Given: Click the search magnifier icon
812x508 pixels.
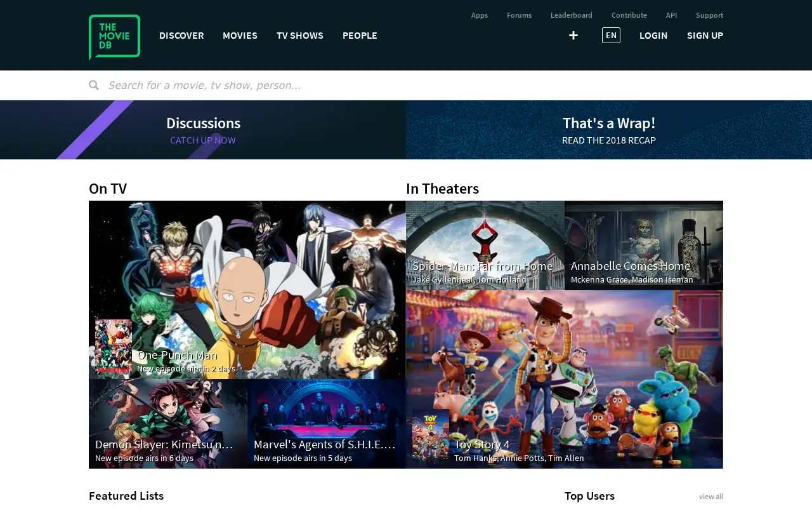Looking at the screenshot, I should coord(94,85).
